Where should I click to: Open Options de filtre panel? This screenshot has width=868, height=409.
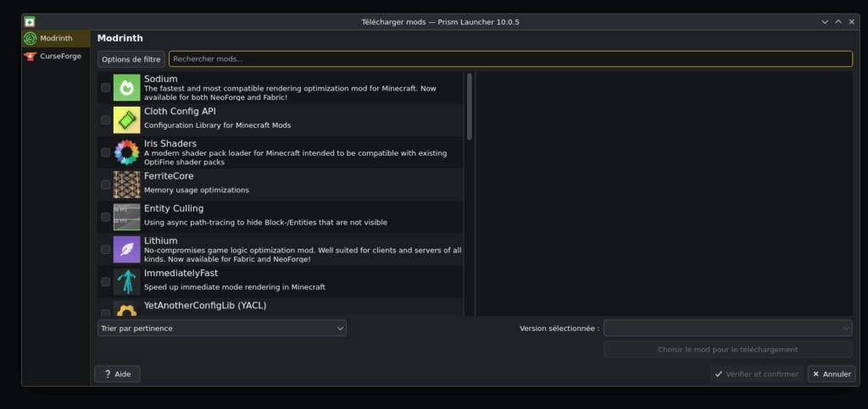click(x=131, y=59)
